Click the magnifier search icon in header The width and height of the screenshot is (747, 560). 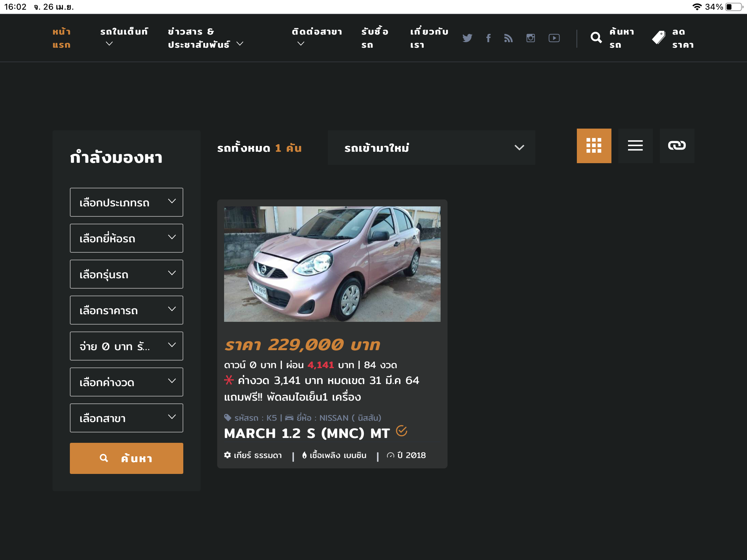[596, 38]
